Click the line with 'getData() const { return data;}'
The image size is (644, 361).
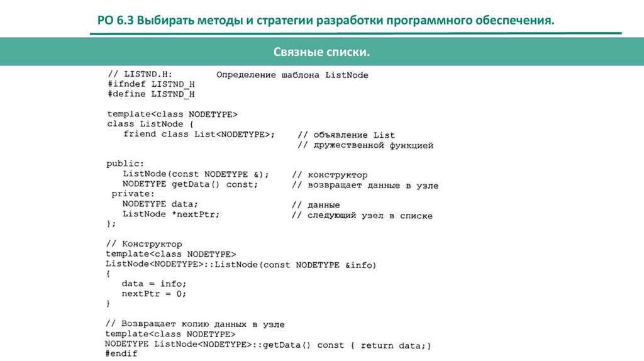268,345
